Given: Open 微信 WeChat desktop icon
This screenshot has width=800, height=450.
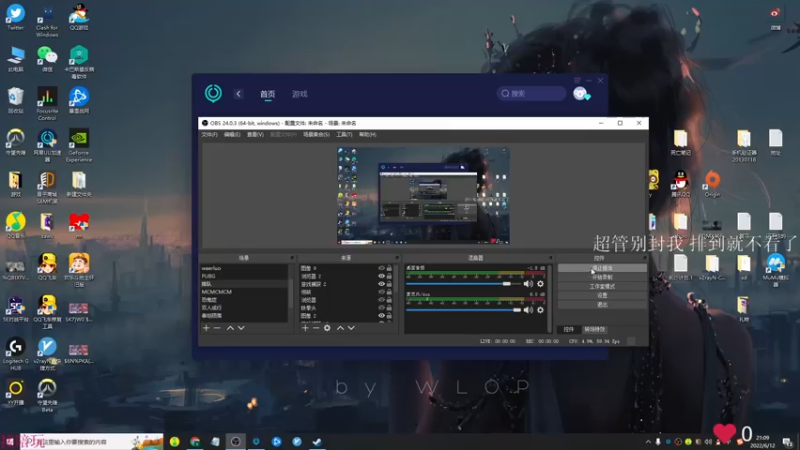Looking at the screenshot, I should click(x=47, y=59).
